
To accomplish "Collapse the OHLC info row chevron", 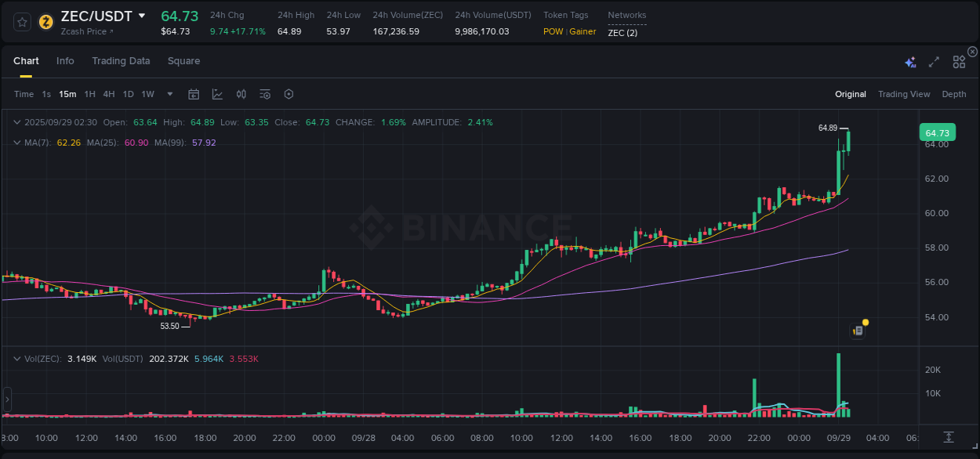I will tap(17, 122).
